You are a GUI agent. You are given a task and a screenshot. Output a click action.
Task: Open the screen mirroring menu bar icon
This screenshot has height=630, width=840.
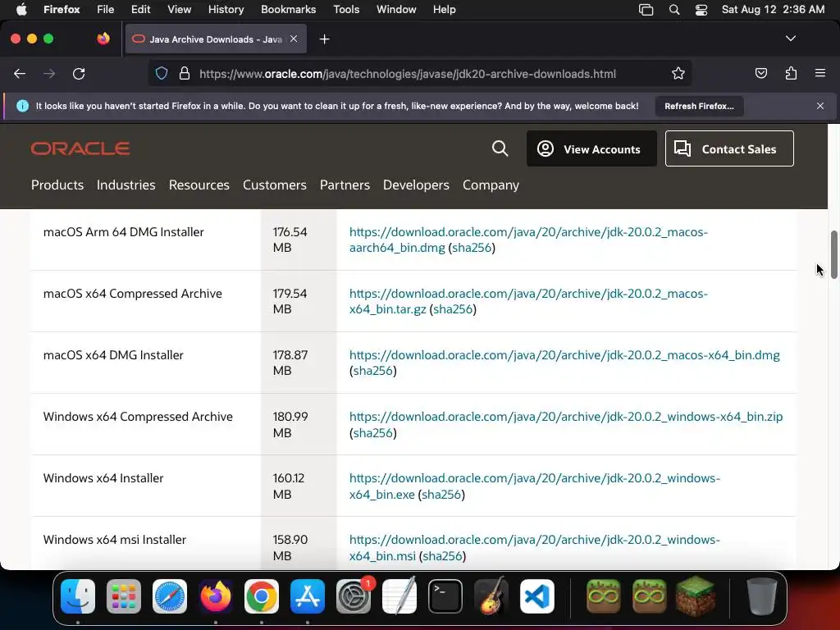pos(646,10)
